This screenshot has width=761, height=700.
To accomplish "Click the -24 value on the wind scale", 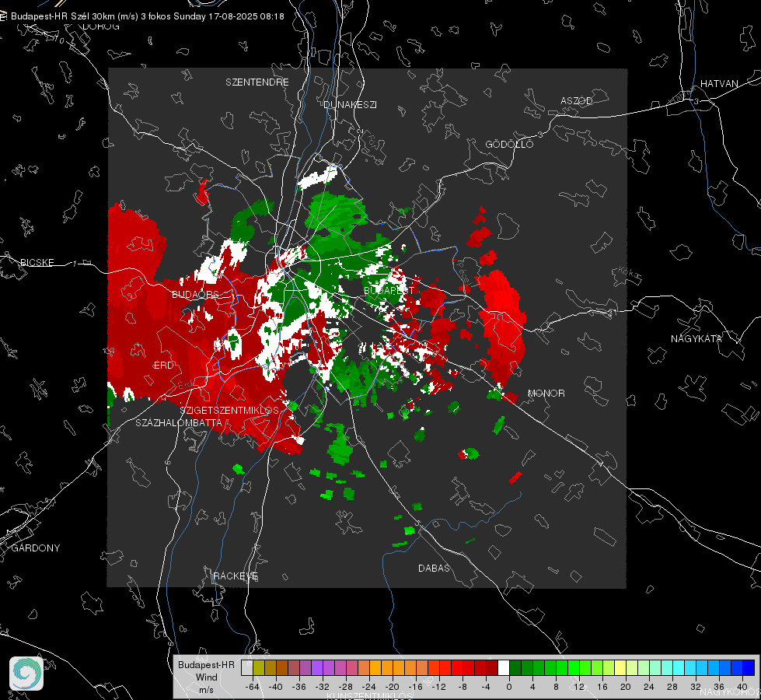I will pyautogui.click(x=369, y=687).
